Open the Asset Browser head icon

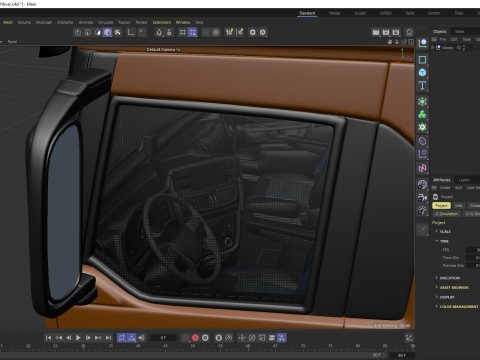pyautogui.click(x=409, y=32)
